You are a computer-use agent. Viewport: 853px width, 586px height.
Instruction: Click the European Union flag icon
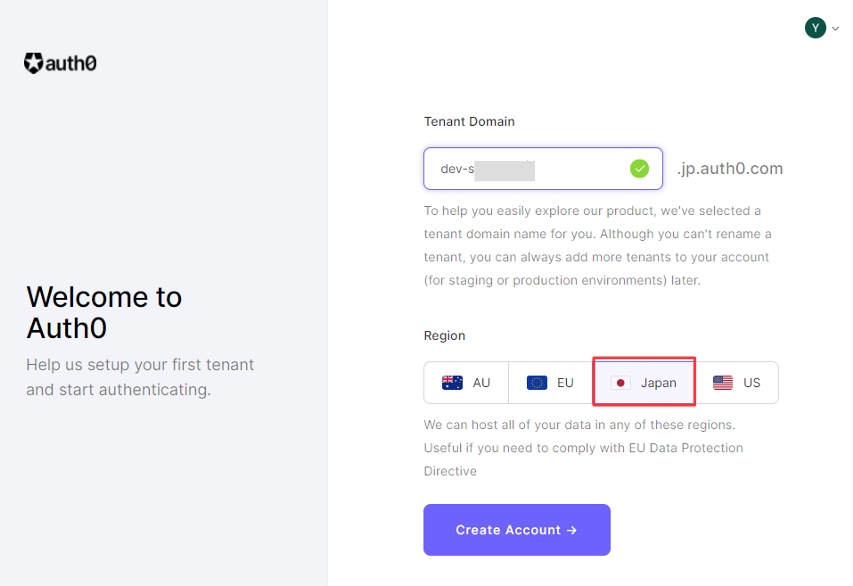(x=537, y=383)
